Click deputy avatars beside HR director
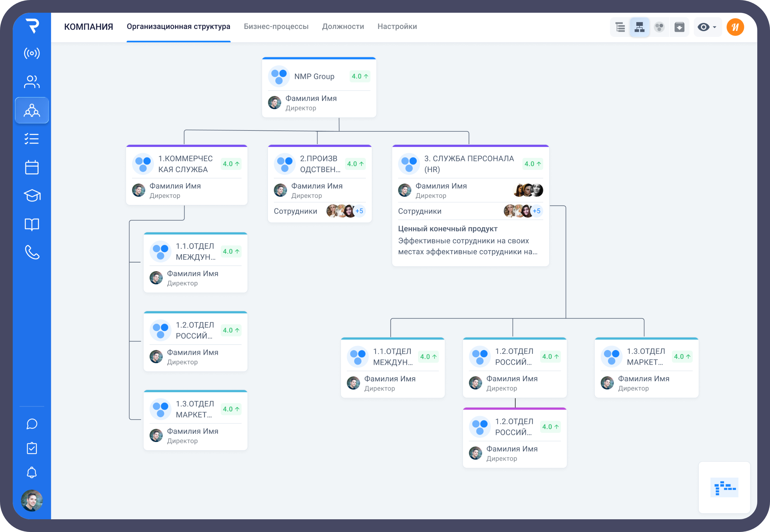Image resolution: width=770 pixels, height=532 pixels. pyautogui.click(x=528, y=190)
